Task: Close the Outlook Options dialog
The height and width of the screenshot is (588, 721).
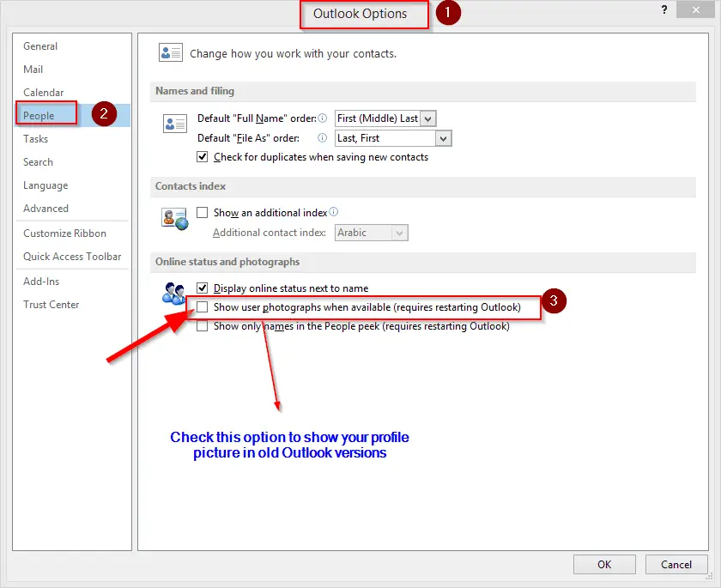Action: click(696, 9)
